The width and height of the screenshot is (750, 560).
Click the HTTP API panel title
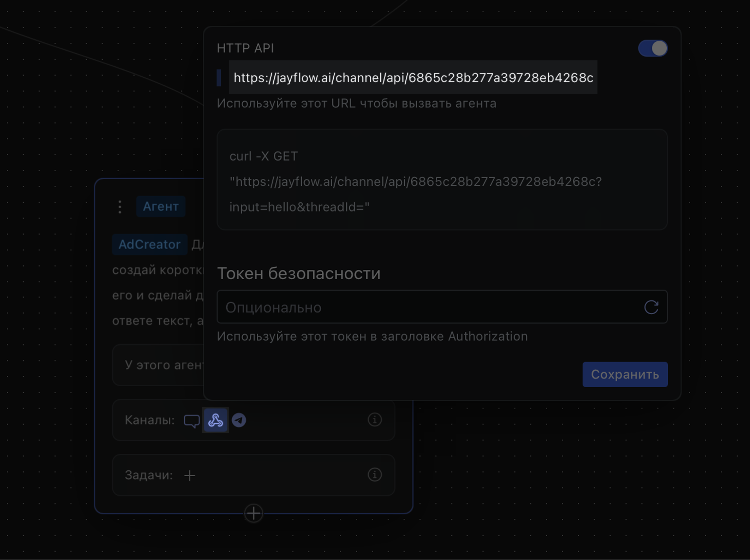pyautogui.click(x=245, y=48)
